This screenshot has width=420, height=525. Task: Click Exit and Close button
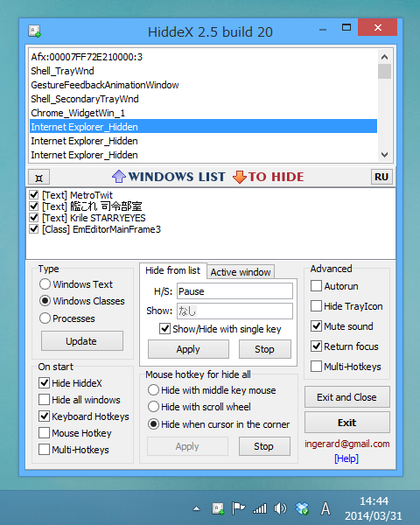pyautogui.click(x=347, y=397)
